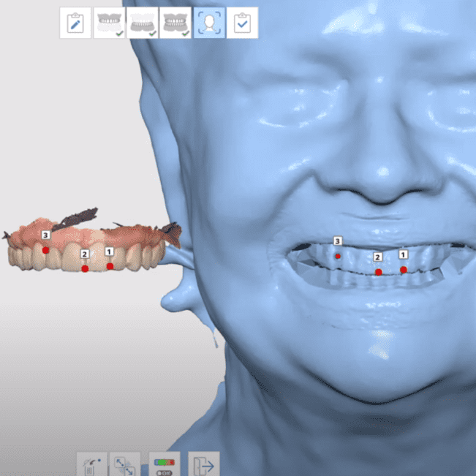Click point 3 red dot on face scan

tap(338, 256)
